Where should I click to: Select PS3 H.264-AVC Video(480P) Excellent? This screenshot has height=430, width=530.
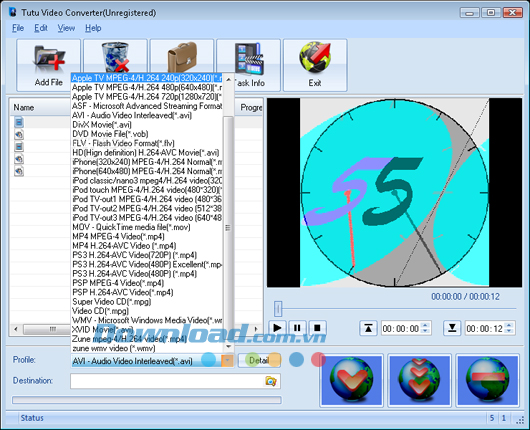coord(147,264)
